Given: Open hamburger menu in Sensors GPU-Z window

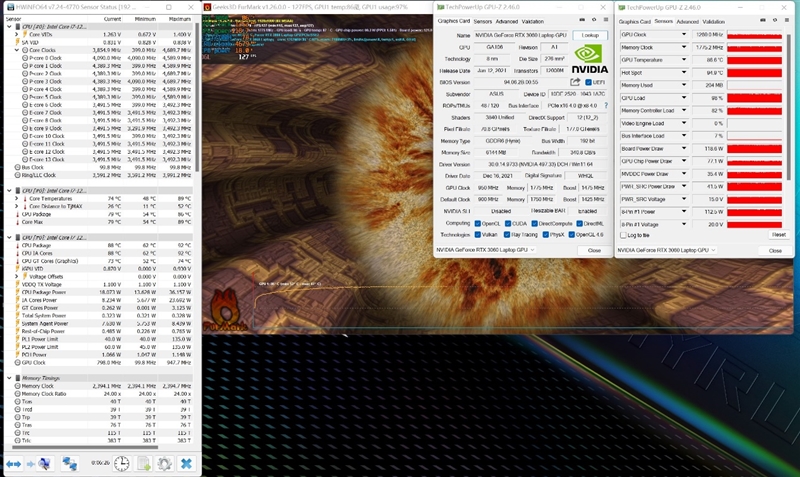Looking at the screenshot, I should click(786, 20).
